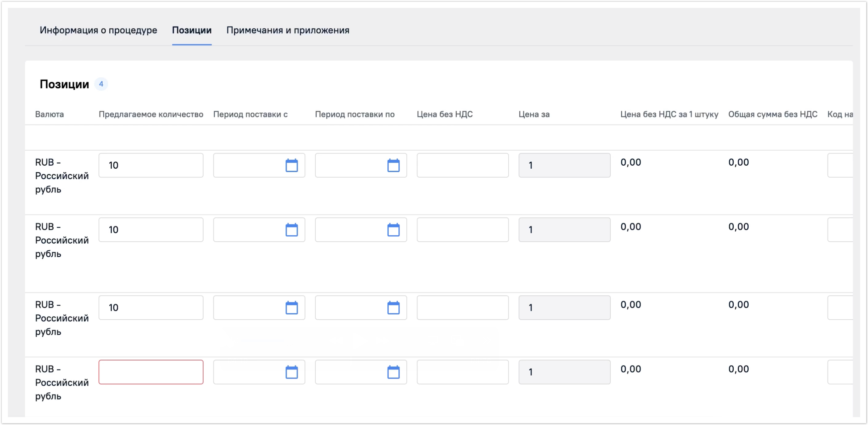Open calendar for first row delivery start
The height and width of the screenshot is (425, 868).
point(291,165)
